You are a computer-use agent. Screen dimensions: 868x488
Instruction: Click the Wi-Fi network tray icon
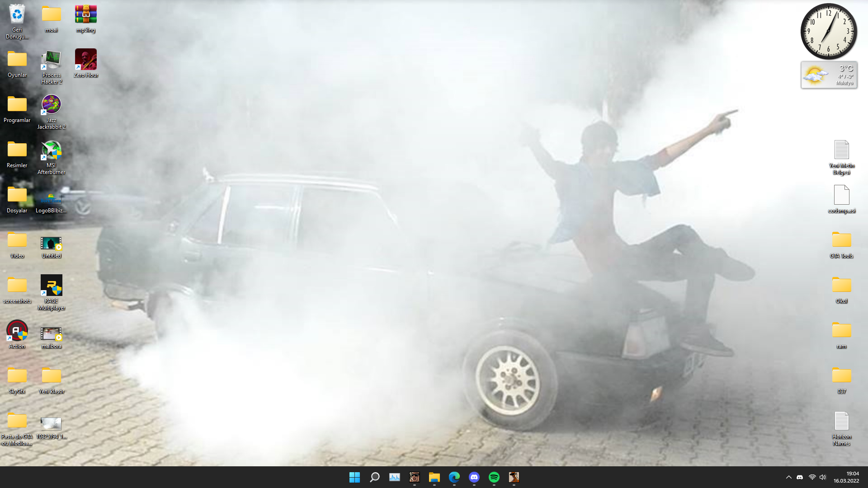pyautogui.click(x=812, y=477)
